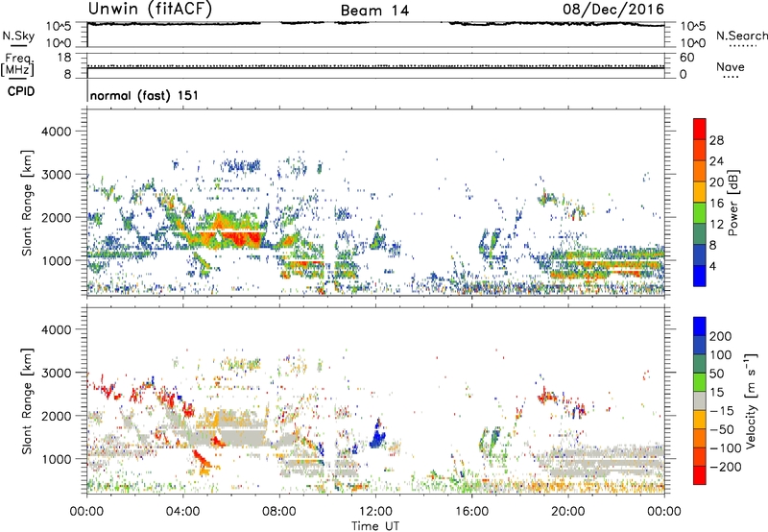
Task: Click the "Unwin (fitACF)" title text
Action: pos(150,10)
